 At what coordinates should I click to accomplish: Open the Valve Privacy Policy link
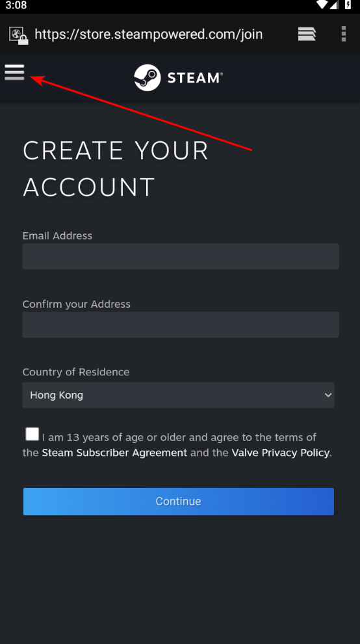(280, 453)
